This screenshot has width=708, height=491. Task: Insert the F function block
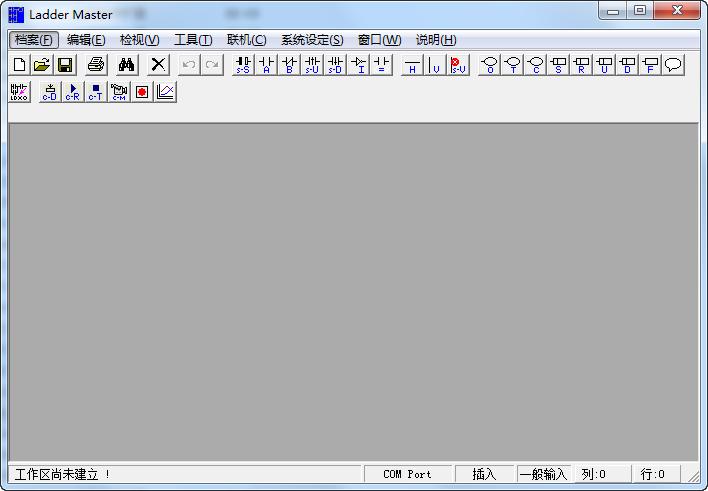651,65
